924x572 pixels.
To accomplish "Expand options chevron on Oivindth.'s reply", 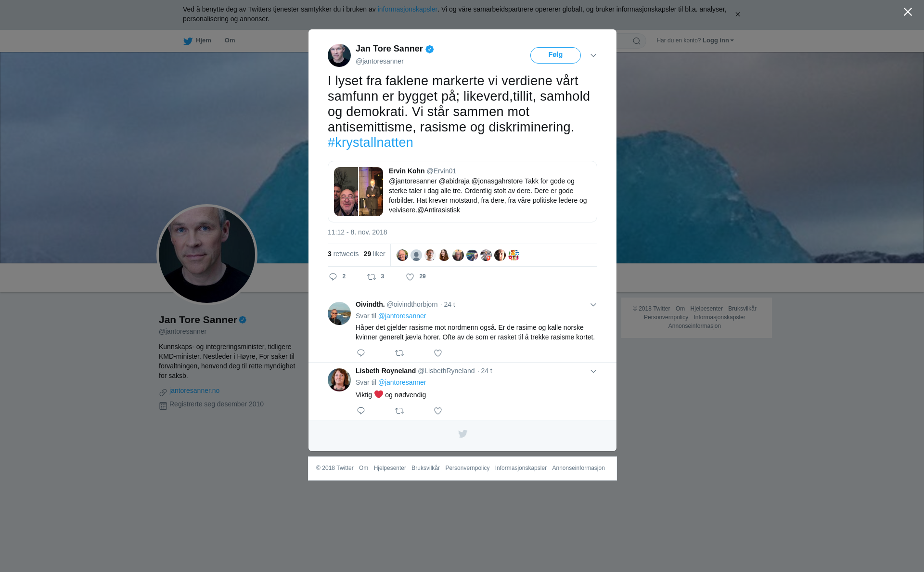I will [593, 305].
